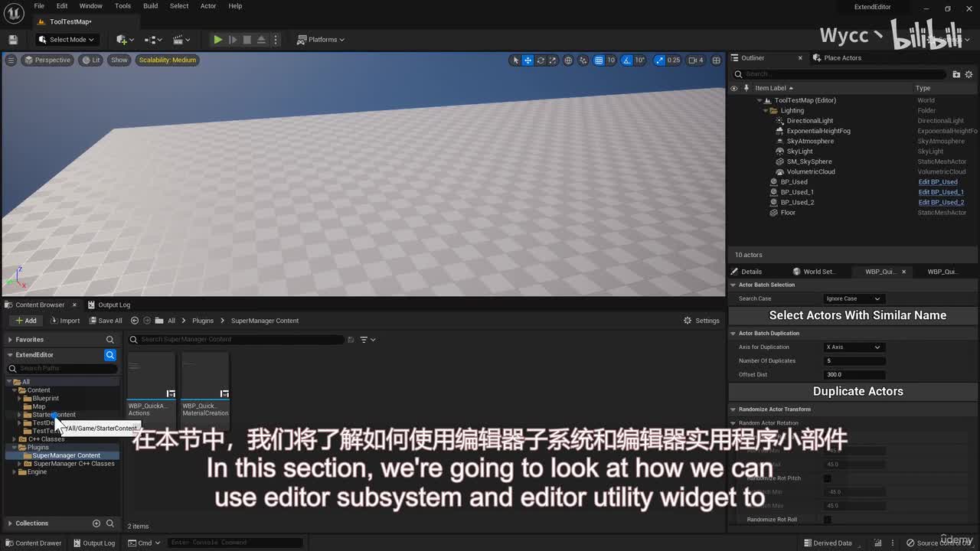Click the Number Of Duplicates field
The width and height of the screenshot is (980, 551).
(854, 361)
